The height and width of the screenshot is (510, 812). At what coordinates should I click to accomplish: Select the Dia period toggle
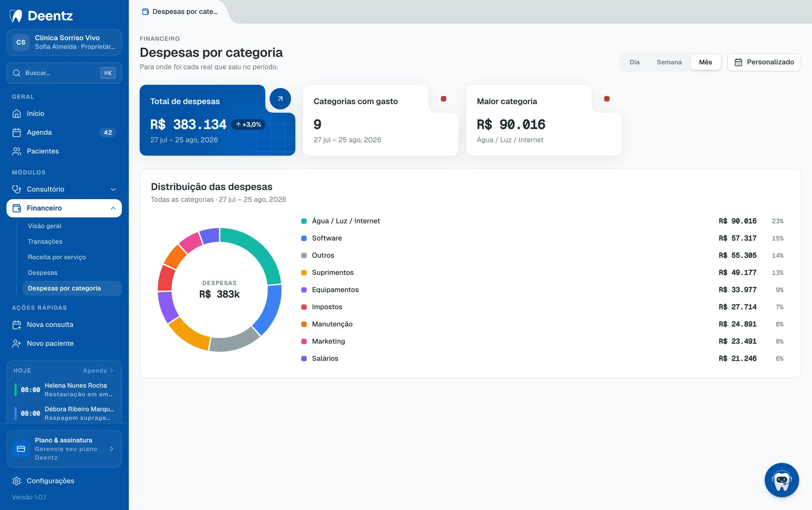(634, 62)
